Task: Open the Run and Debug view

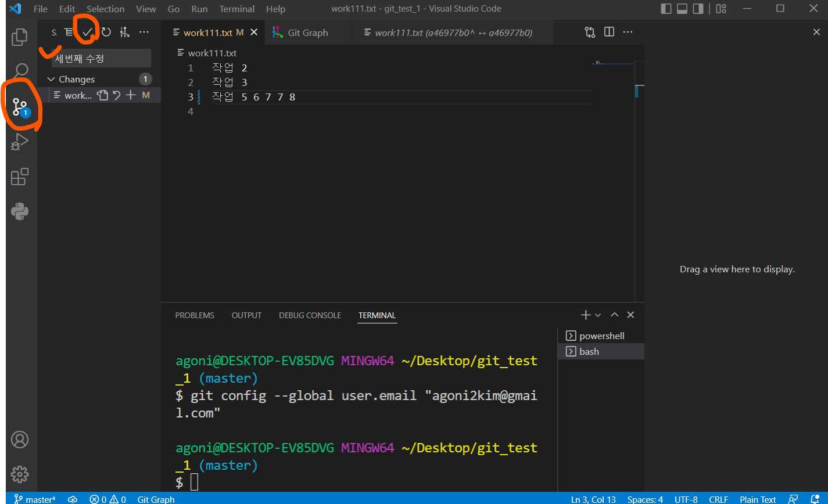Action: pos(20,142)
